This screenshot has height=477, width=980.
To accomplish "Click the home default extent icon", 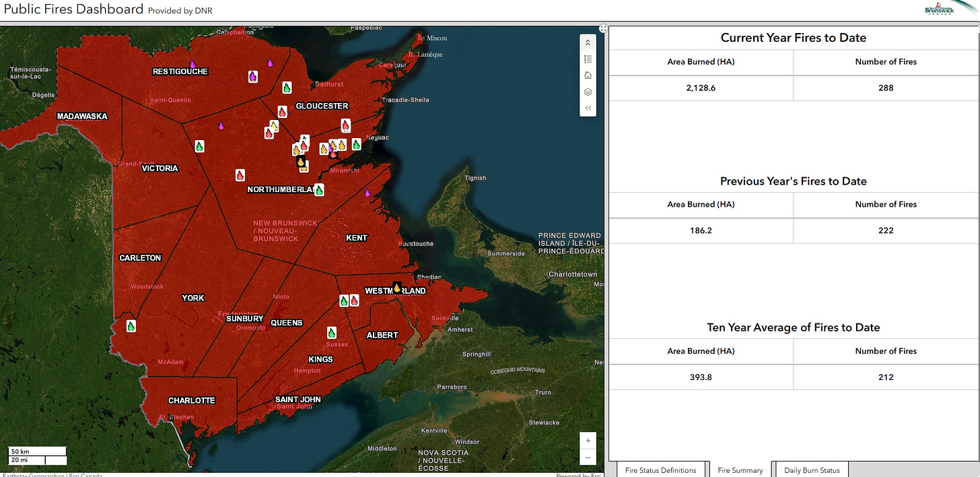I will tap(588, 75).
